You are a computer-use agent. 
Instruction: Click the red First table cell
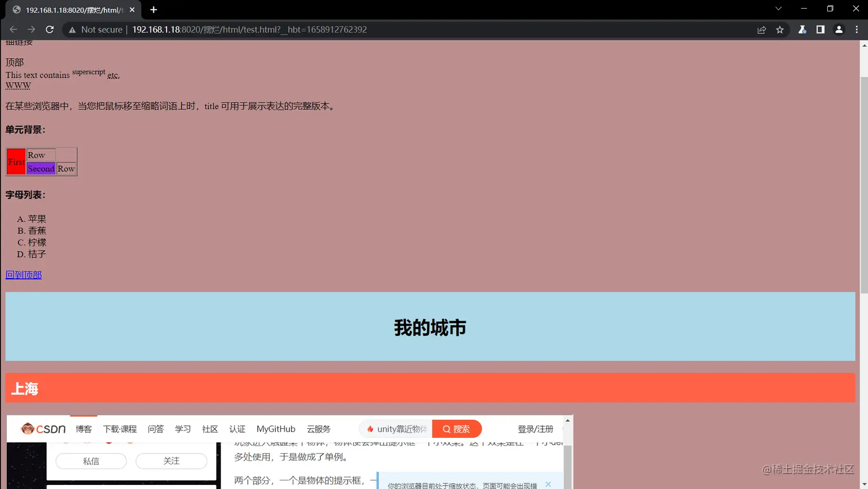pos(15,161)
